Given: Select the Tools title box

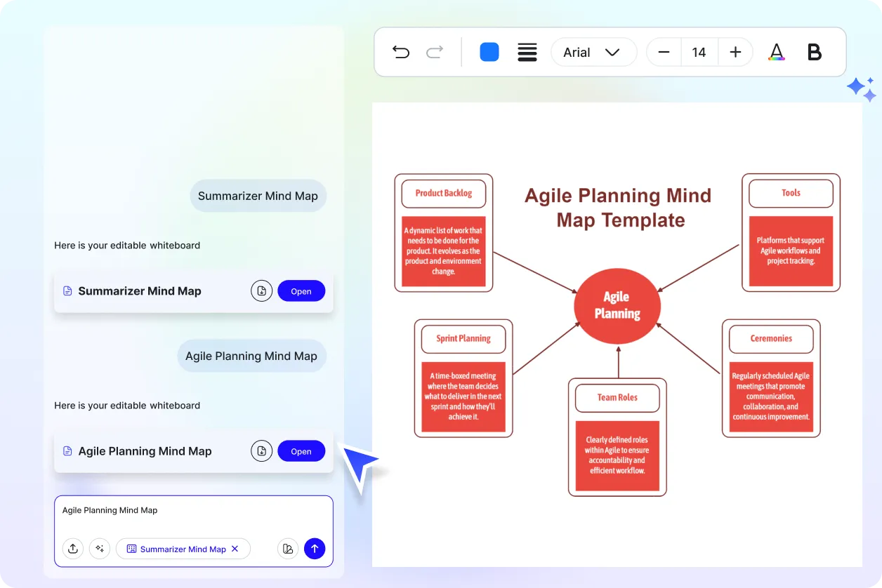Looking at the screenshot, I should [x=791, y=193].
